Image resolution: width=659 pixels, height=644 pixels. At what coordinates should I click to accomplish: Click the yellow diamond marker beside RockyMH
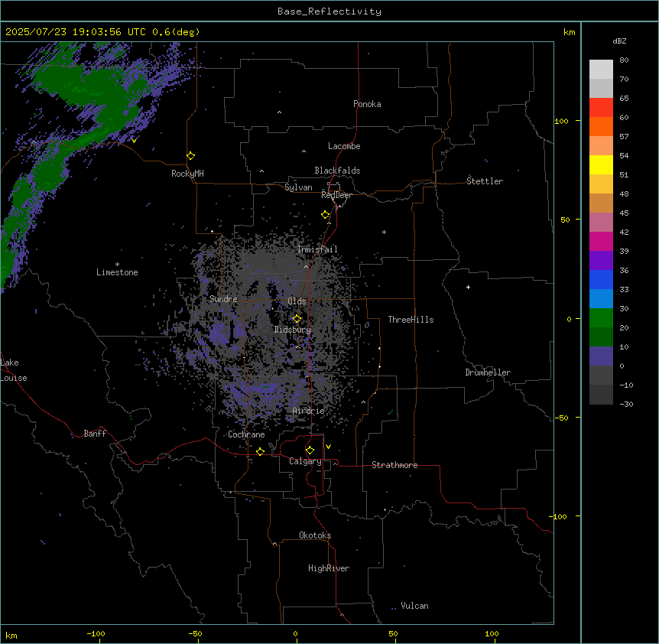click(x=190, y=156)
